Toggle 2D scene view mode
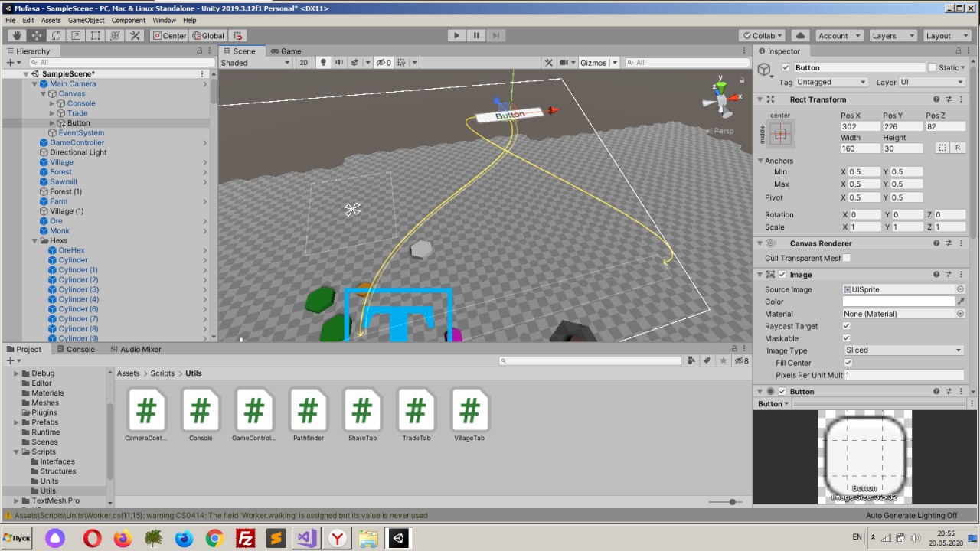The height and width of the screenshot is (551, 980). tap(304, 63)
